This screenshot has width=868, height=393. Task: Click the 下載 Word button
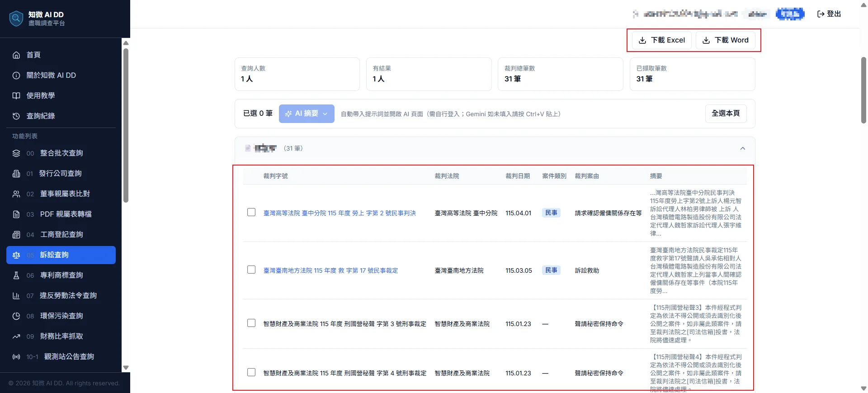[x=726, y=40]
